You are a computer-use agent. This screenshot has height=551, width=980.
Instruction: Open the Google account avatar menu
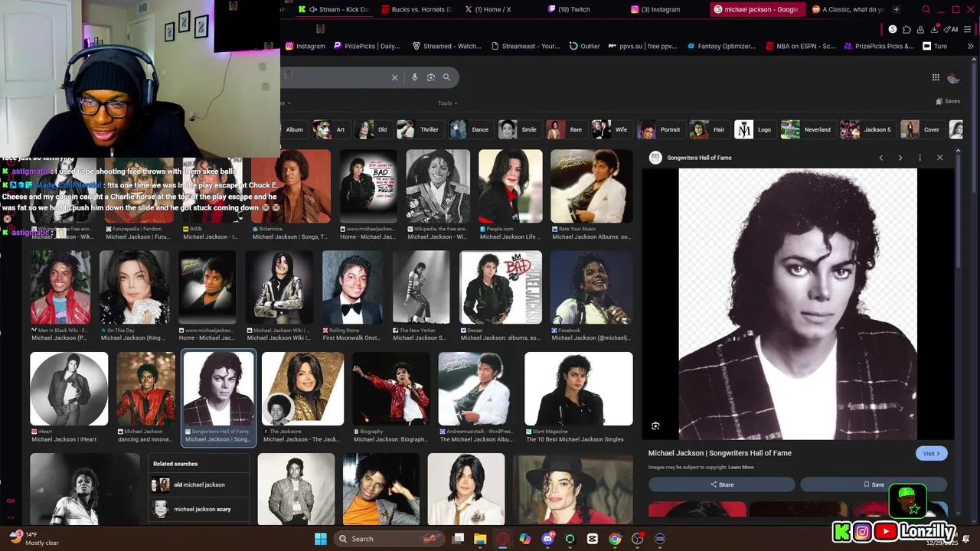[x=953, y=78]
